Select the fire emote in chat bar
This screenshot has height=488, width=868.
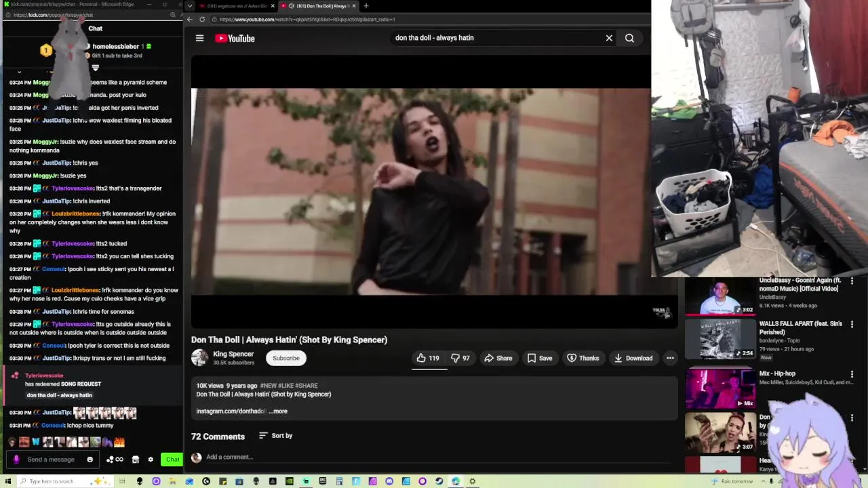[119, 443]
